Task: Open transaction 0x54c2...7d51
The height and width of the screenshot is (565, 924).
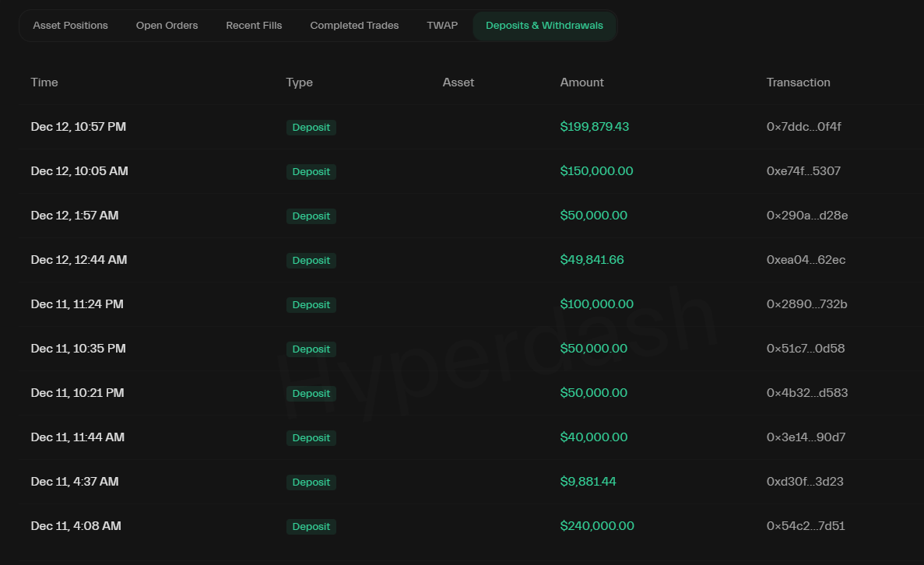Action: click(806, 526)
